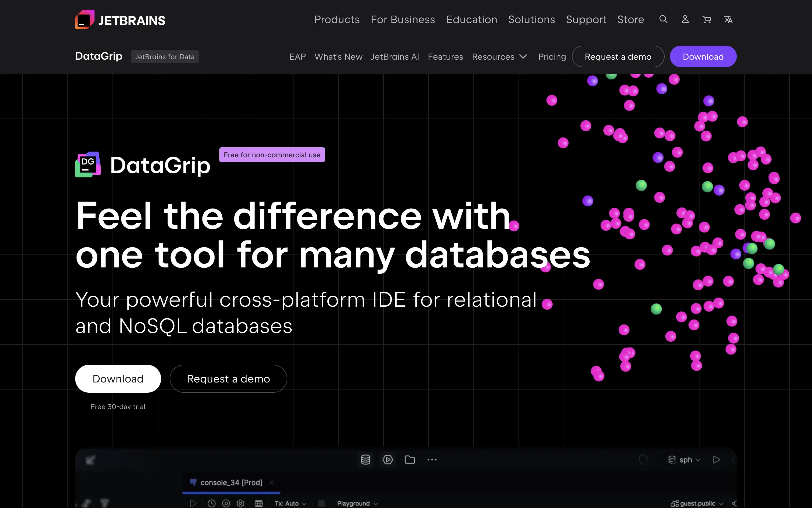The image size is (812, 508).
Task: Select the console_34 [Prod] tab
Action: tap(231, 483)
